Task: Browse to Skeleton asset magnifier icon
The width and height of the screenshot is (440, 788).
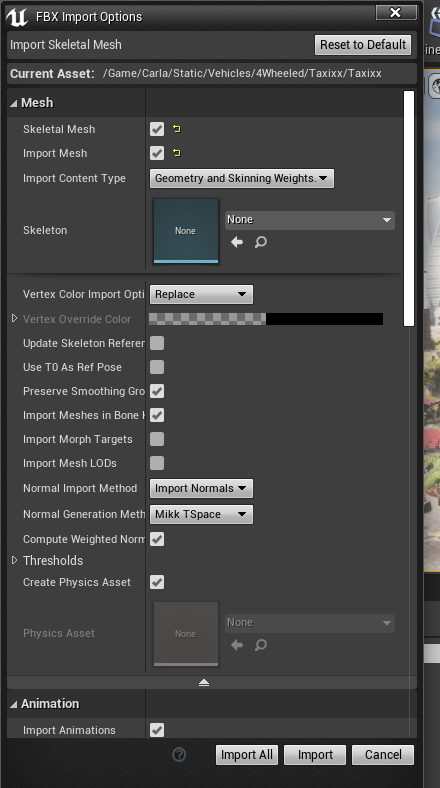Action: click(x=261, y=242)
